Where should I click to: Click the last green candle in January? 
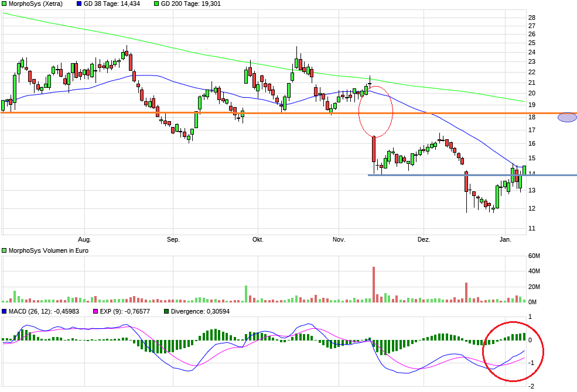(x=524, y=170)
